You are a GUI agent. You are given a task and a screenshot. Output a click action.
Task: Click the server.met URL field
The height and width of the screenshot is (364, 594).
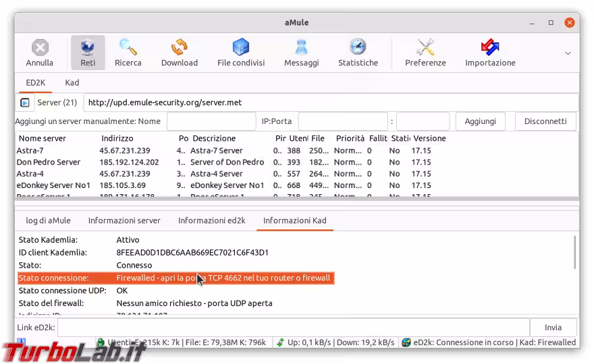331,102
